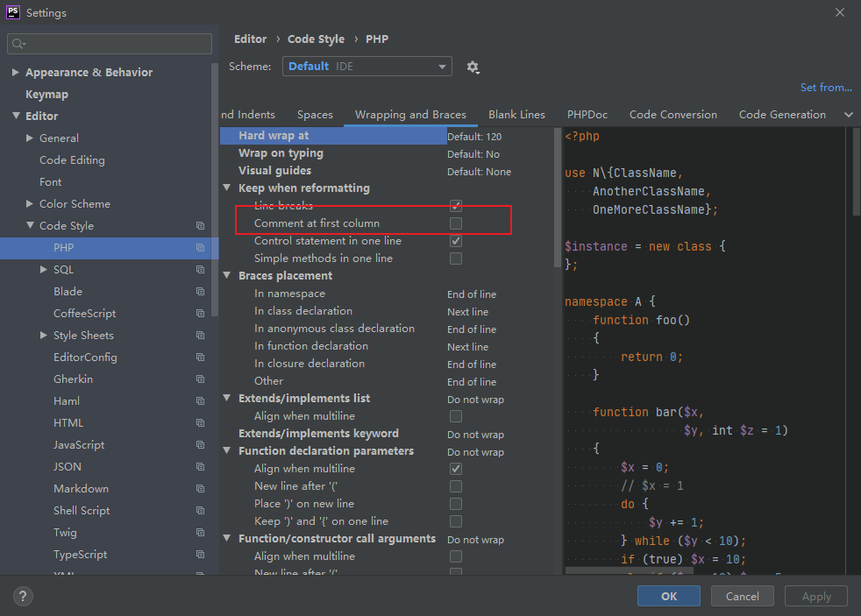Open the Scheme dropdown
The width and height of the screenshot is (861, 616).
[x=366, y=67]
